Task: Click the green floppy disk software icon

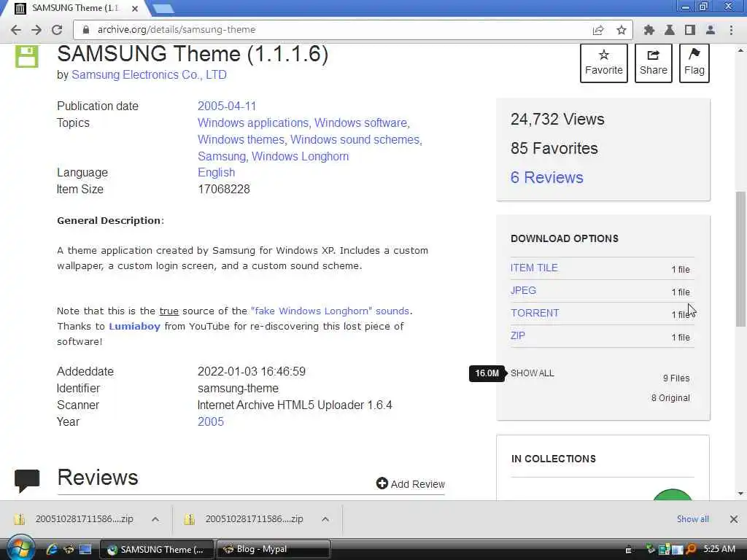Action: point(27,56)
